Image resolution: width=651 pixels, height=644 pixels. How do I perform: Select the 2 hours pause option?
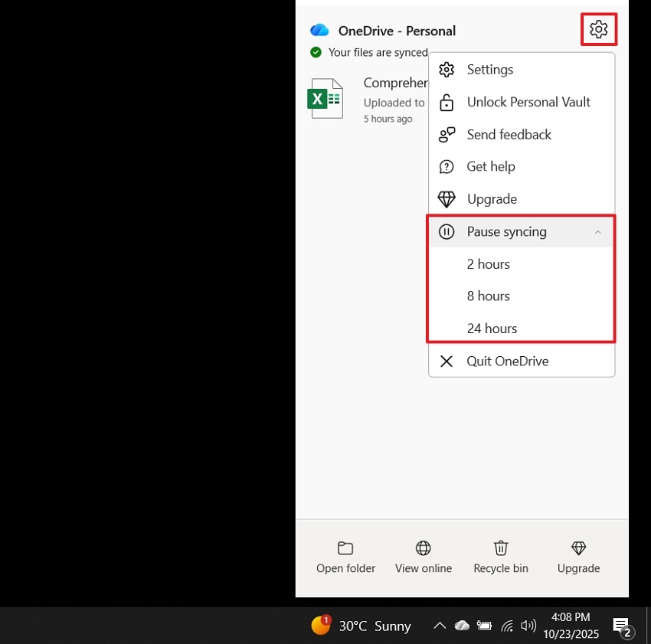point(488,263)
